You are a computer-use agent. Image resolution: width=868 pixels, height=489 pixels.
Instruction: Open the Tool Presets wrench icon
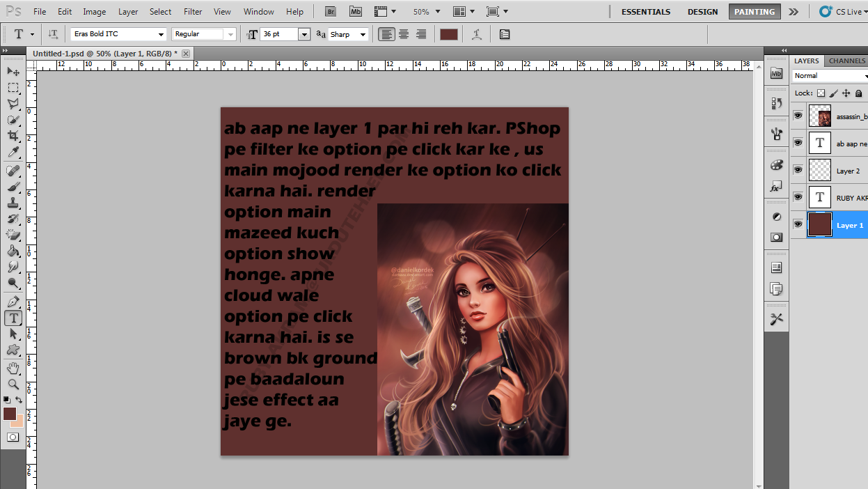pyautogui.click(x=777, y=318)
